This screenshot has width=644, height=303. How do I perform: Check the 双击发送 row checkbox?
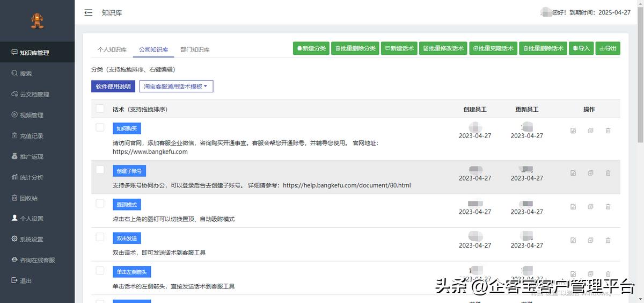pos(100,237)
